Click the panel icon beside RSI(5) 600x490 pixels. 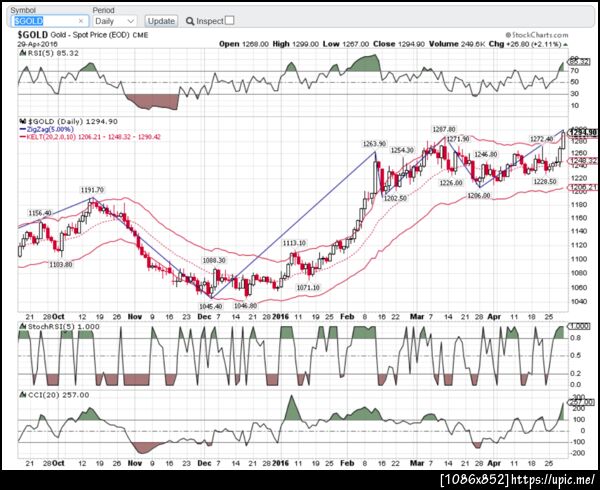tap(21, 53)
